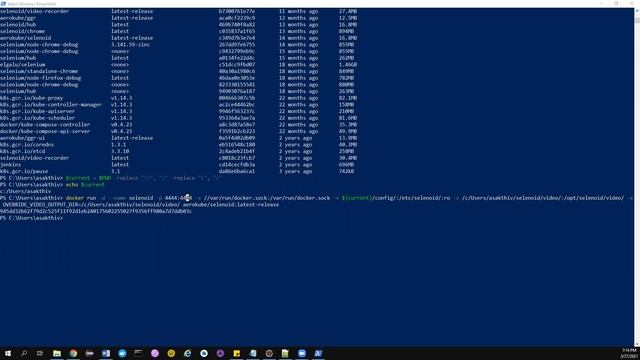This screenshot has width=640, height=360.
Task: Click the aerokube/ggr-ui repository name
Action: [x=22, y=138]
